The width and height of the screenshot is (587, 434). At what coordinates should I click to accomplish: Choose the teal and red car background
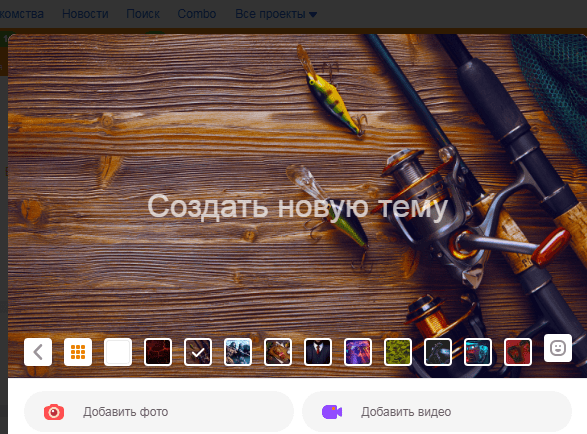click(478, 352)
